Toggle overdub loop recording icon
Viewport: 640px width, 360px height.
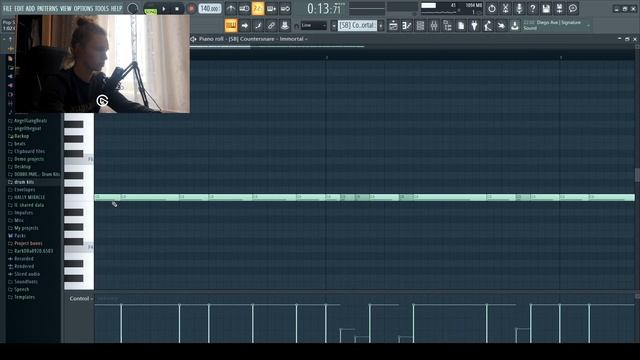click(x=271, y=9)
